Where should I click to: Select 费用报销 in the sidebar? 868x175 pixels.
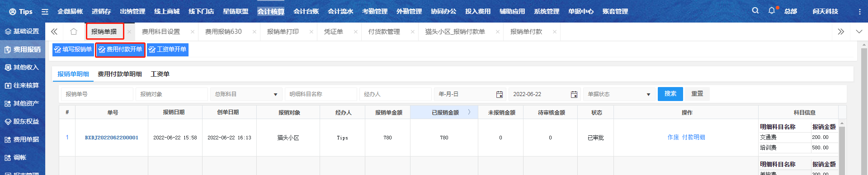[23, 49]
